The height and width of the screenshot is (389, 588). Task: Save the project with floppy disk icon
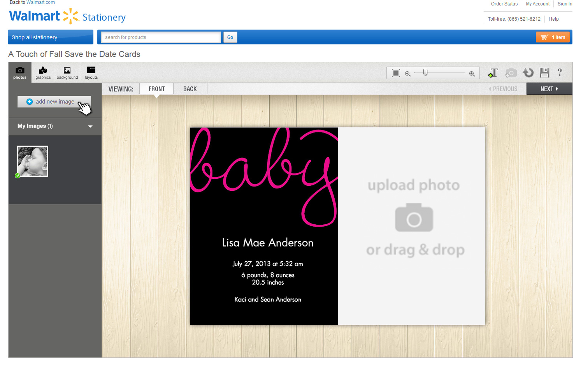(544, 73)
